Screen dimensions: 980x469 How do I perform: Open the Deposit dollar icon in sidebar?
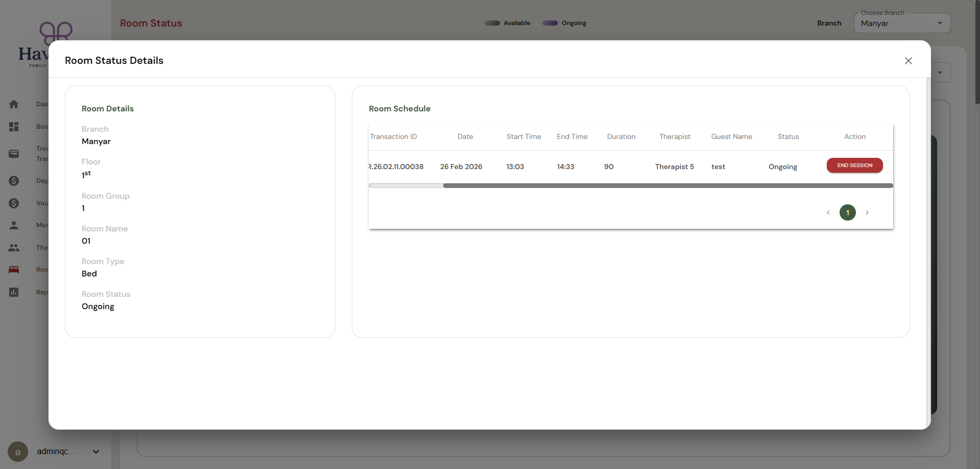14,181
